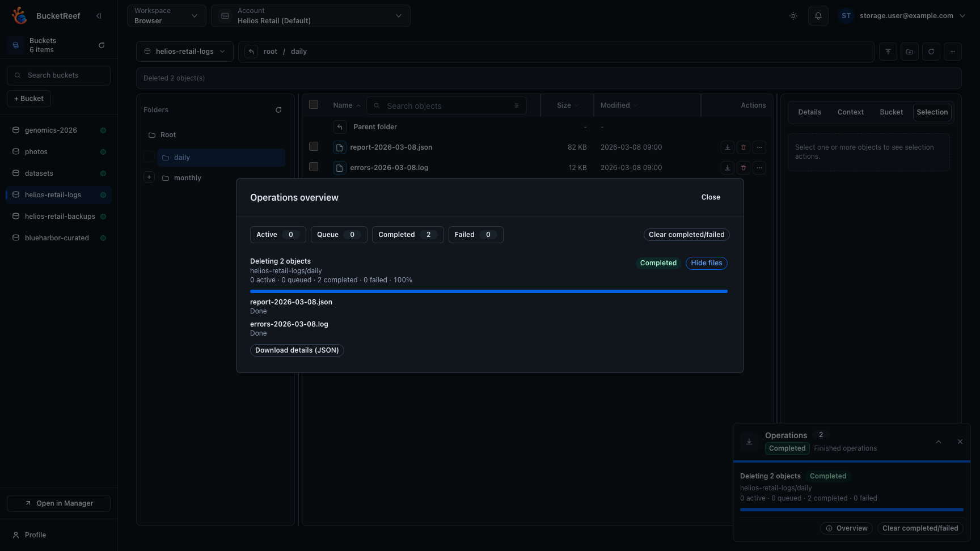Click the upload icon in path toolbar
Image resolution: width=980 pixels, height=551 pixels.
(888, 52)
